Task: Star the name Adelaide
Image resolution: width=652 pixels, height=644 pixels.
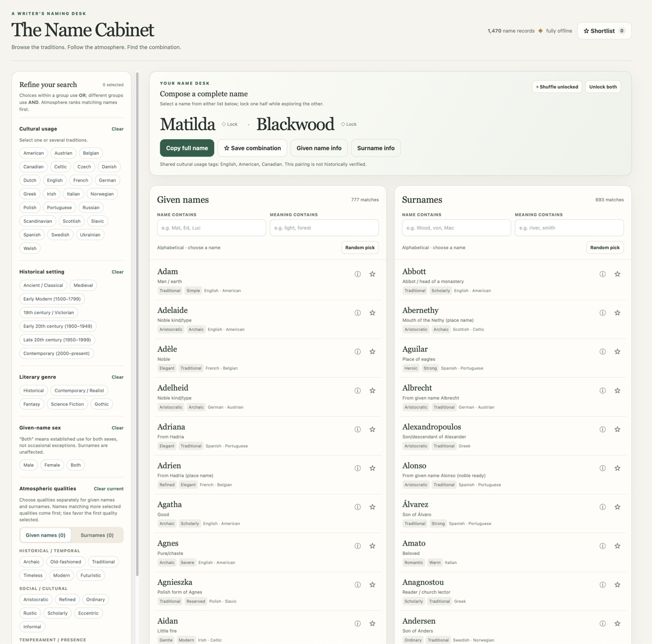Action: [x=372, y=313]
